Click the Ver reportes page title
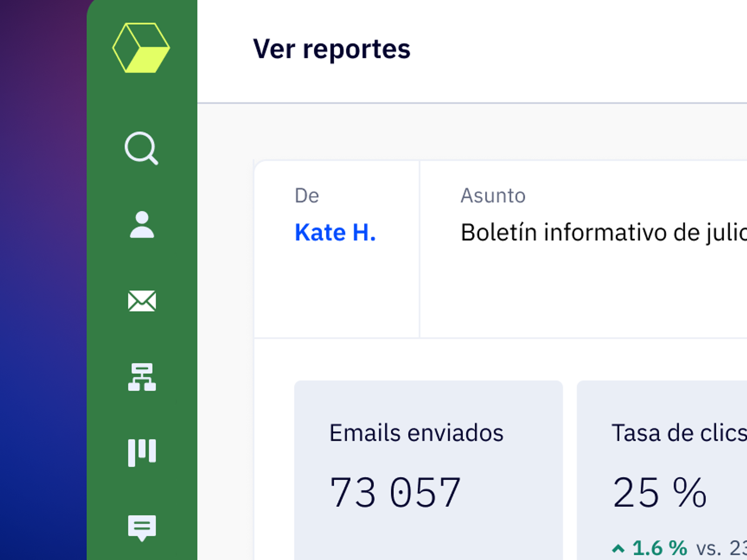This screenshot has height=560, width=747. tap(331, 49)
